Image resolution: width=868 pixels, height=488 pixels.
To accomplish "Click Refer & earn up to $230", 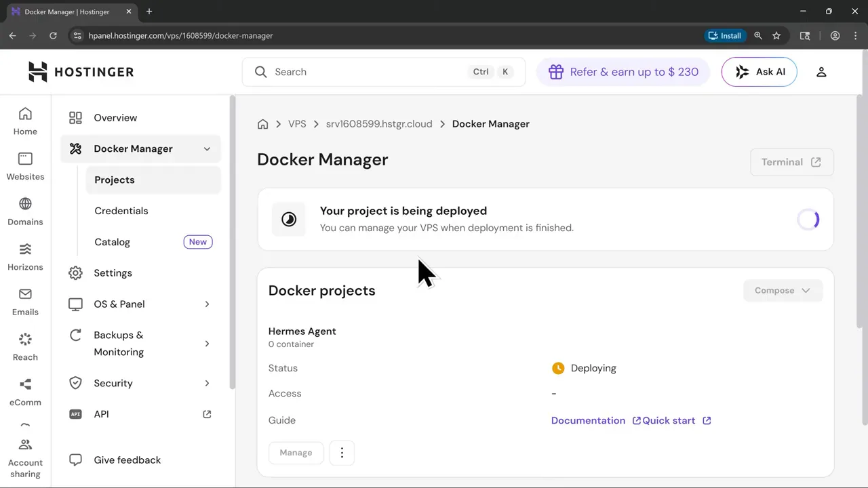I will click(623, 72).
